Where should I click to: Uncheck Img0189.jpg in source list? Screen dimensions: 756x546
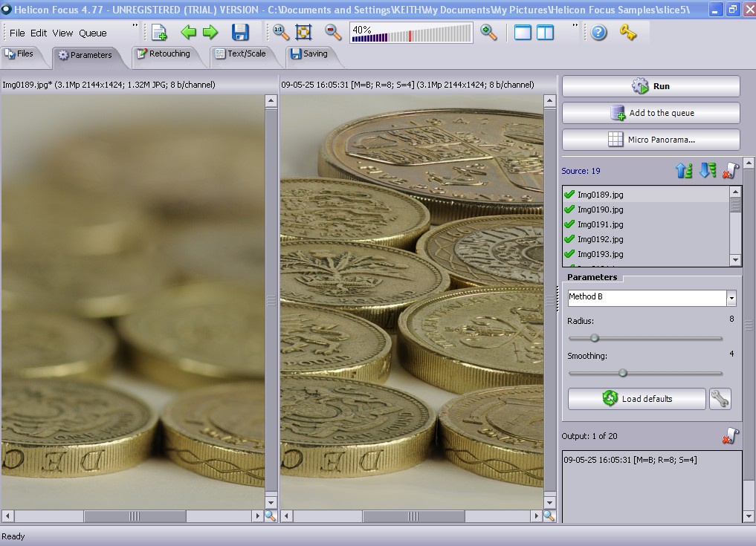pos(569,194)
